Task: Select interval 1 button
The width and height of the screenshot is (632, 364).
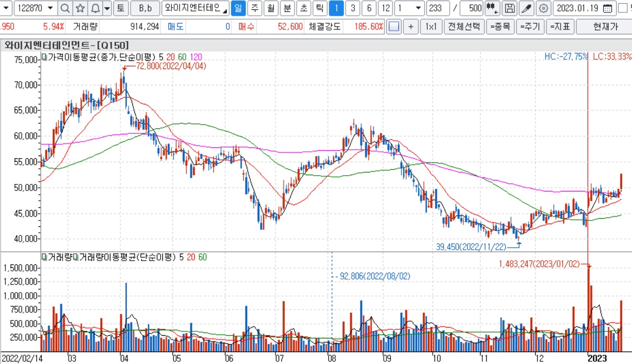Action: tap(336, 8)
